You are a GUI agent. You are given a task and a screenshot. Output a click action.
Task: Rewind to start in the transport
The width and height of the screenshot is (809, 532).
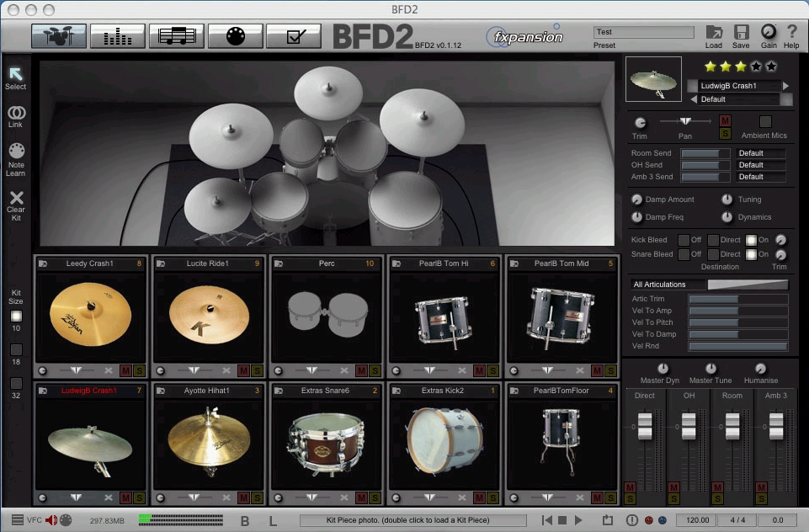547,520
